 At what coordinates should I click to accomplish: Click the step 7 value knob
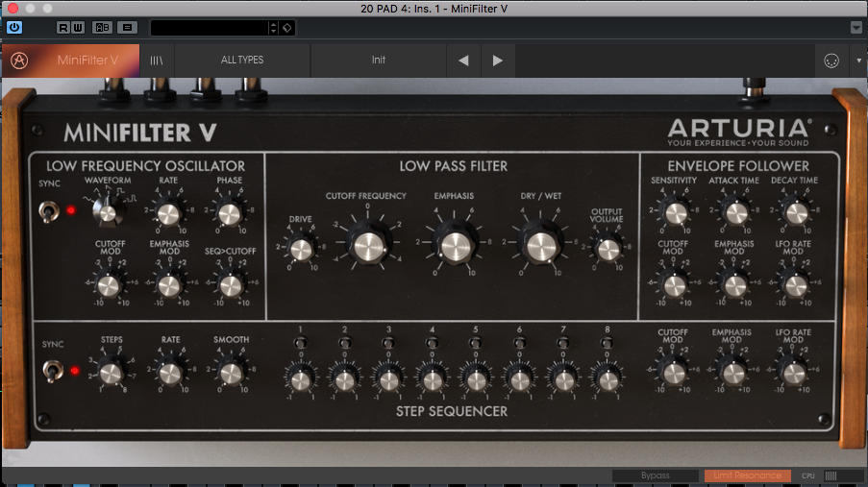(564, 380)
